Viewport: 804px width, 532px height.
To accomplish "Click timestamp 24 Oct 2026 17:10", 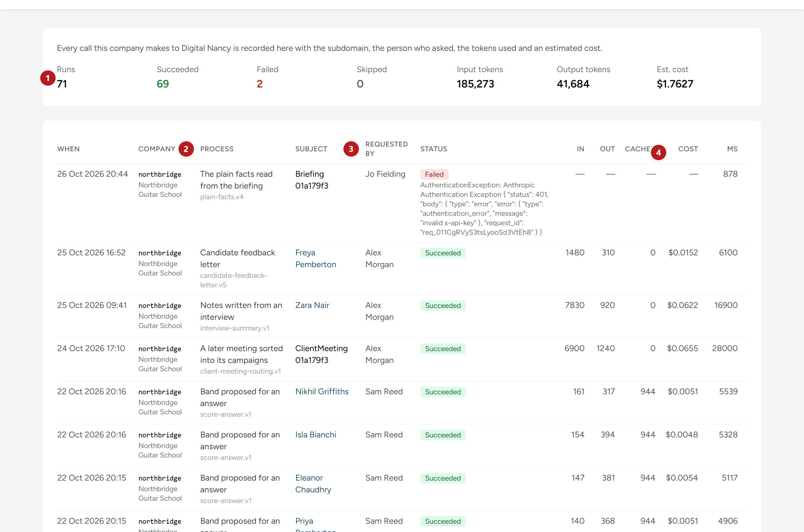I will click(91, 348).
